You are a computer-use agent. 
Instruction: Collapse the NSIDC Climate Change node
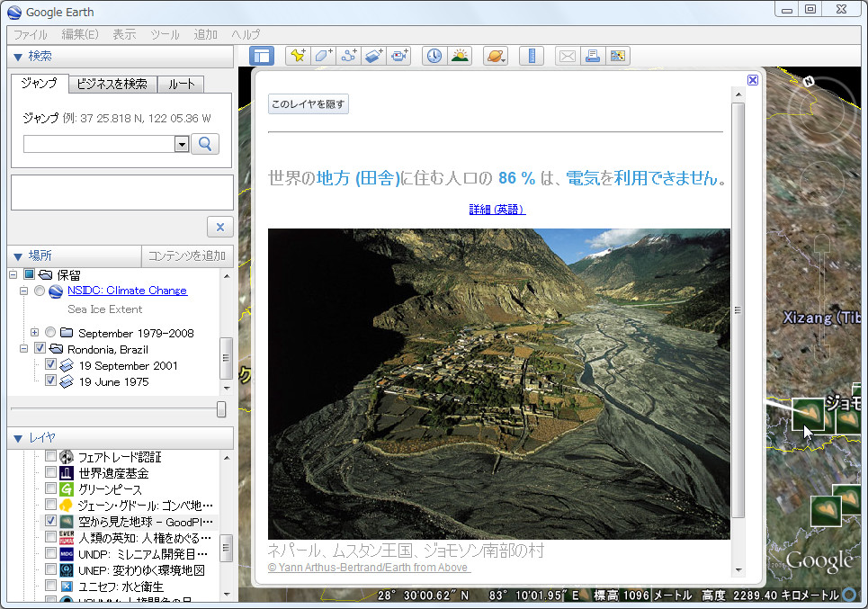[x=23, y=291]
